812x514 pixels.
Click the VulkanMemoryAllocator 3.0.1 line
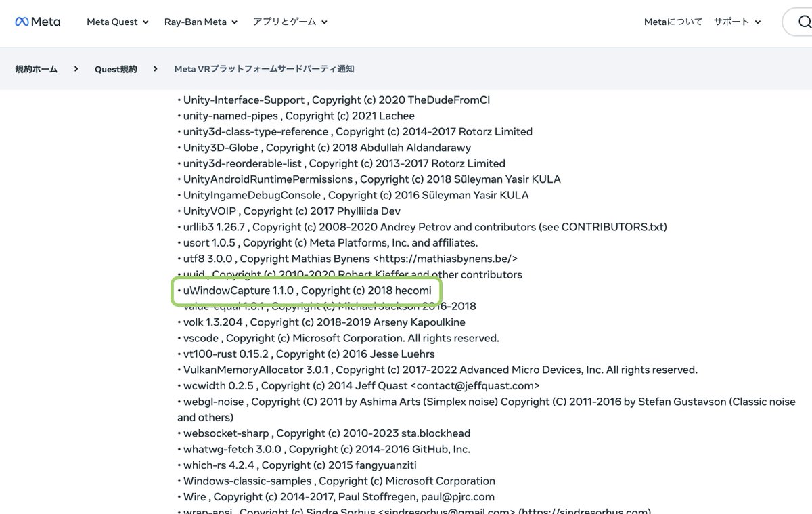coord(437,370)
